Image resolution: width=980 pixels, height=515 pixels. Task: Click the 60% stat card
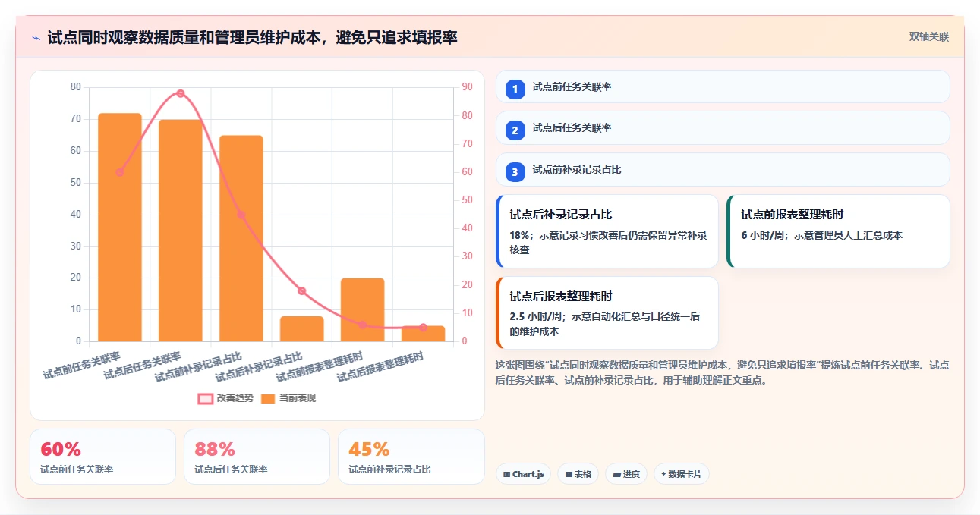pos(102,457)
